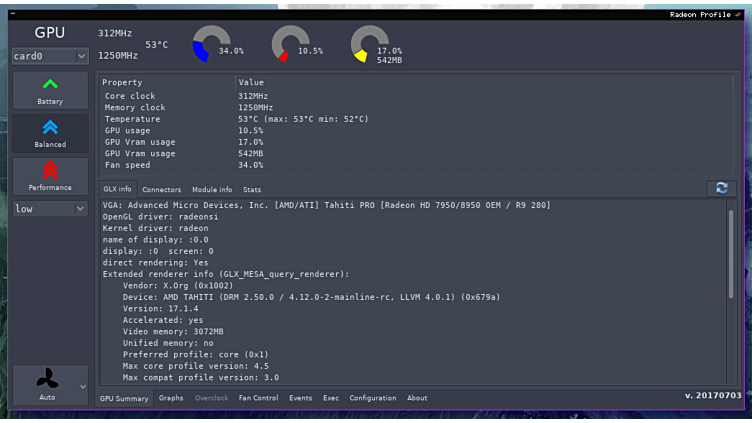The image size is (752, 423).
Task: Open the card0 GPU selector dropdown
Action: [x=50, y=56]
